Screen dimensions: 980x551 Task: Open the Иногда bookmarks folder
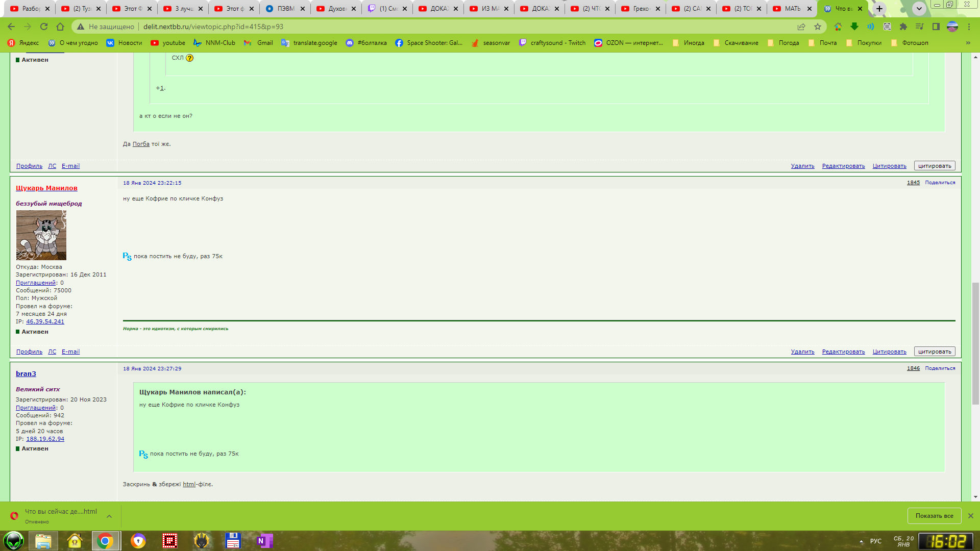click(689, 43)
